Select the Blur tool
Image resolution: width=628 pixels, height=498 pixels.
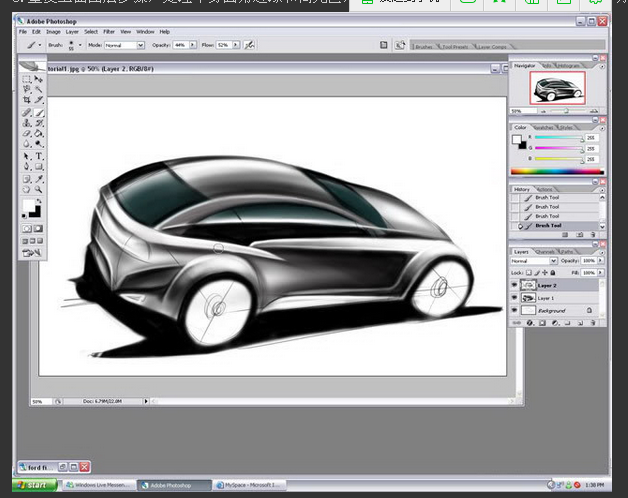coord(27,143)
